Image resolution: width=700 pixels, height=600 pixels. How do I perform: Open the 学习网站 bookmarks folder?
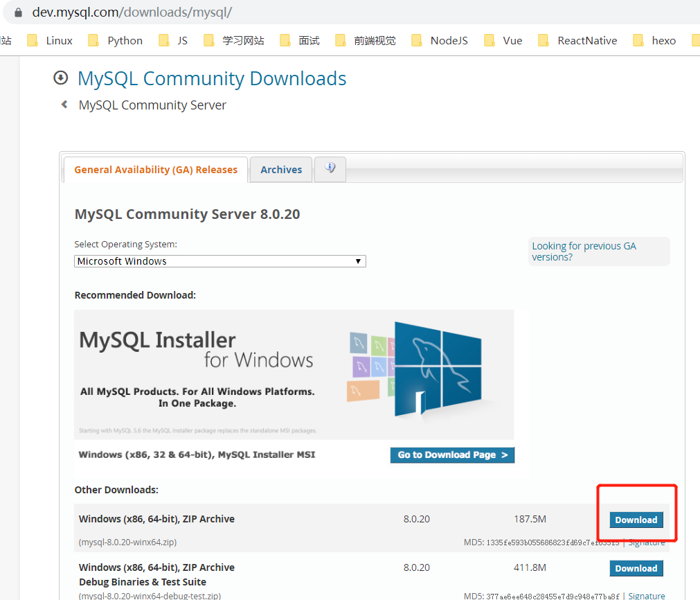[234, 41]
